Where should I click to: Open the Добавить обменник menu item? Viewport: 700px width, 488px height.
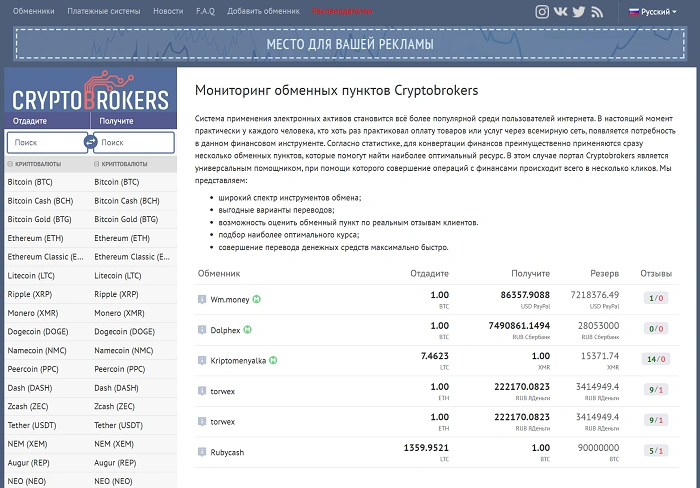[263, 11]
